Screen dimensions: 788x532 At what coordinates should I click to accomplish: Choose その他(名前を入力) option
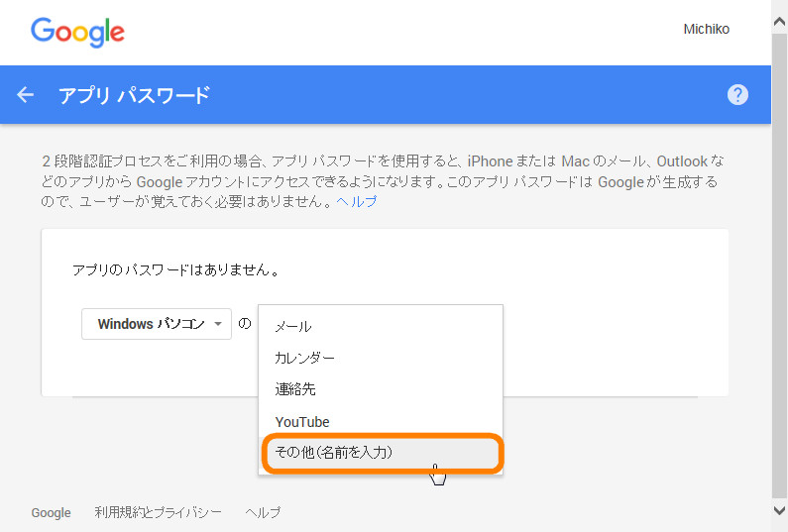click(381, 453)
